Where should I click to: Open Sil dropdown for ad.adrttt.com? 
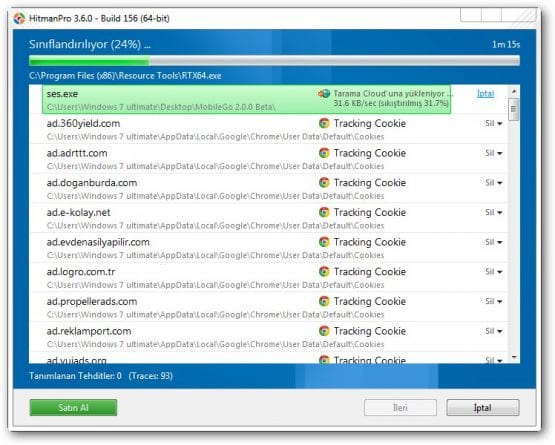pos(494,153)
